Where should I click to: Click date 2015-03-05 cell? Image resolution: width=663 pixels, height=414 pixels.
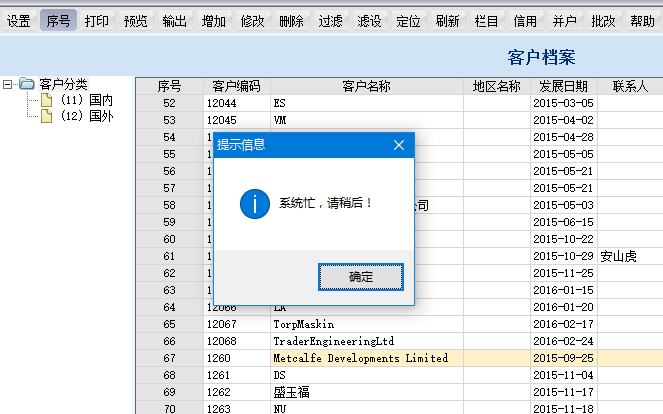[564, 103]
